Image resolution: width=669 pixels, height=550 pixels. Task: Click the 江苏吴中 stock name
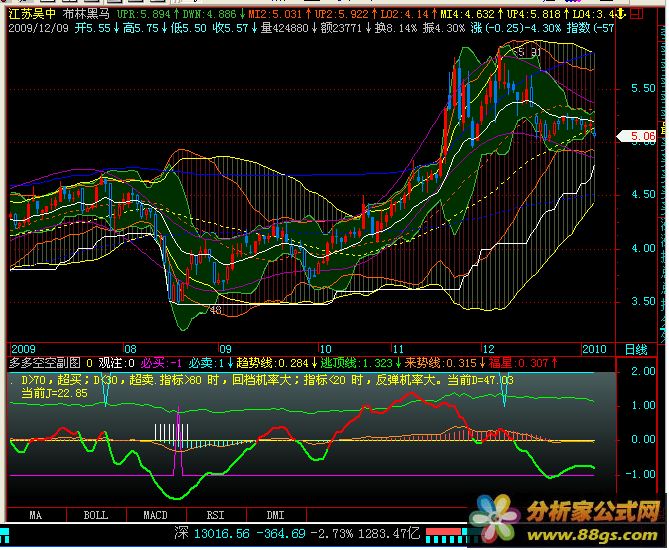[32, 17]
